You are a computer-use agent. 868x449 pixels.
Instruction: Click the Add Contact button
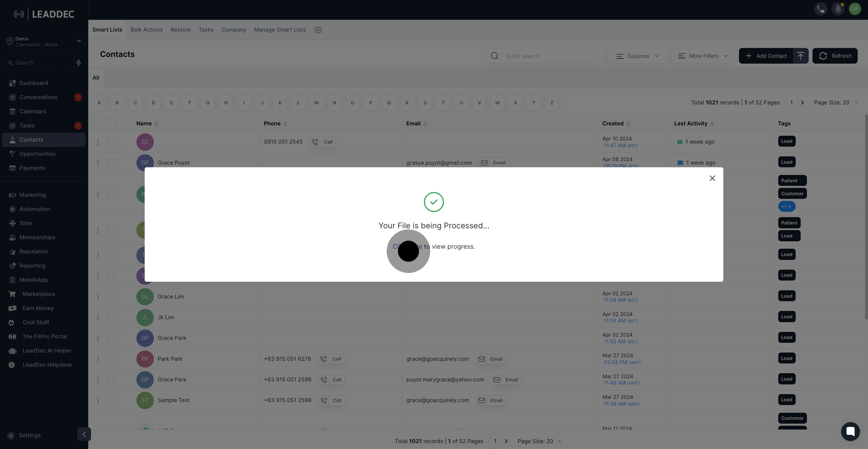click(x=766, y=56)
